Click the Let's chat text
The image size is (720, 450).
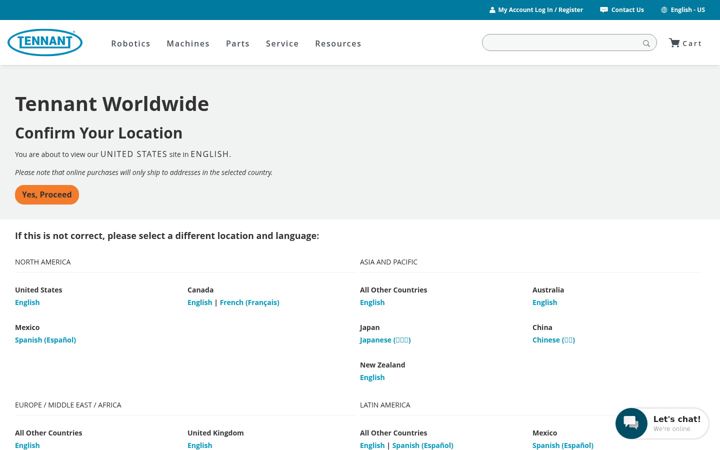pos(677,419)
